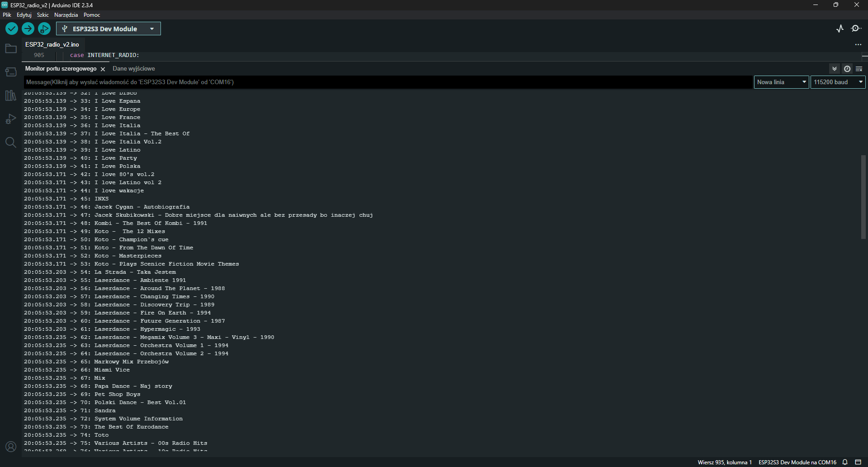Image resolution: width=868 pixels, height=467 pixels.
Task: Open the Szkic menu
Action: (x=43, y=15)
